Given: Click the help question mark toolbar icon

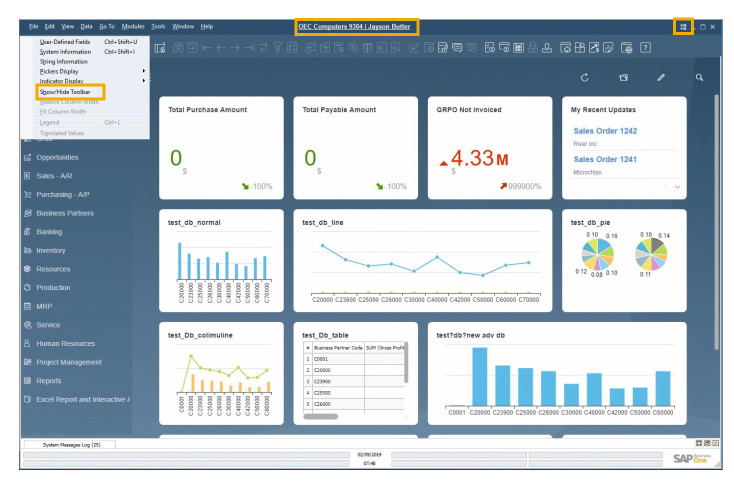Looking at the screenshot, I should (x=646, y=47).
